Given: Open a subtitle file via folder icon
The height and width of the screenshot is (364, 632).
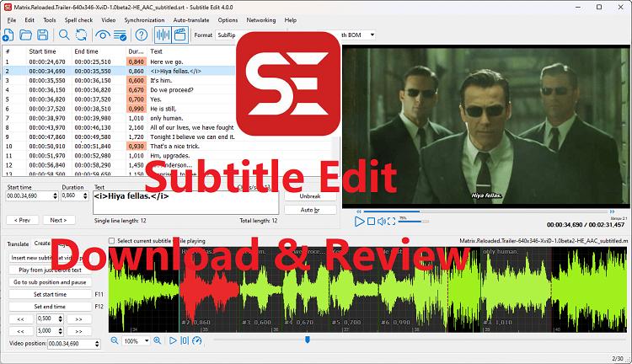Looking at the screenshot, I should tap(25, 35).
